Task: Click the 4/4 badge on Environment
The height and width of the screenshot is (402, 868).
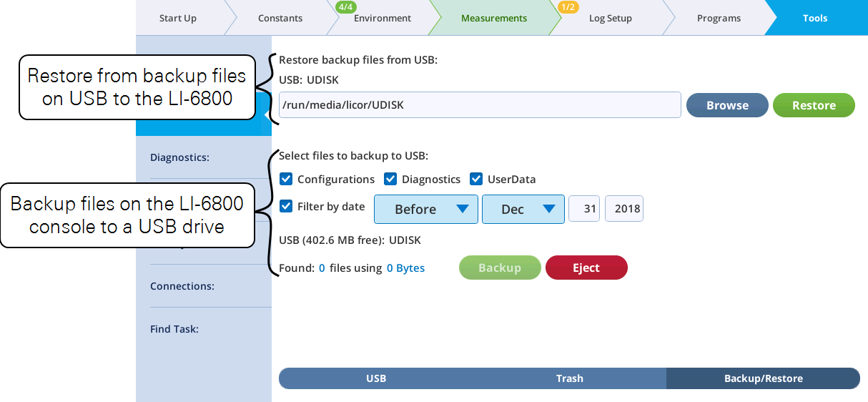Action: click(345, 7)
